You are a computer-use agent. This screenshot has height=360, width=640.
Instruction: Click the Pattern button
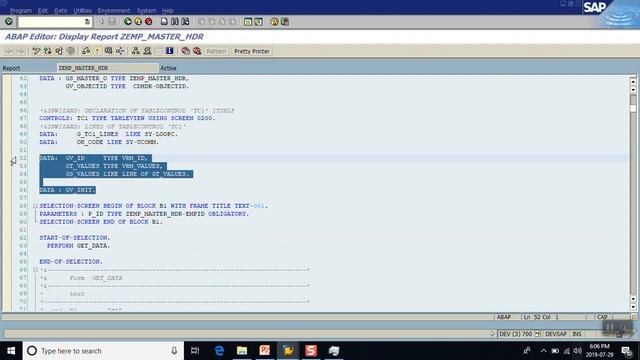tap(216, 51)
